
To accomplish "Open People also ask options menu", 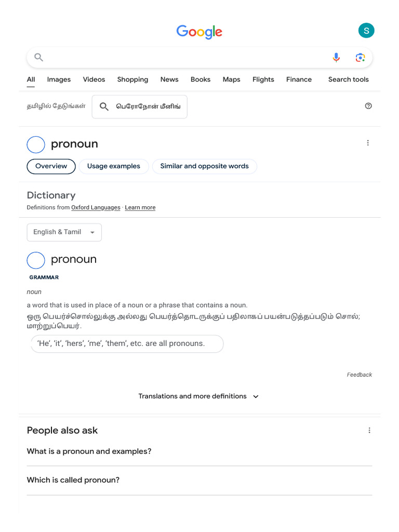I will click(369, 430).
